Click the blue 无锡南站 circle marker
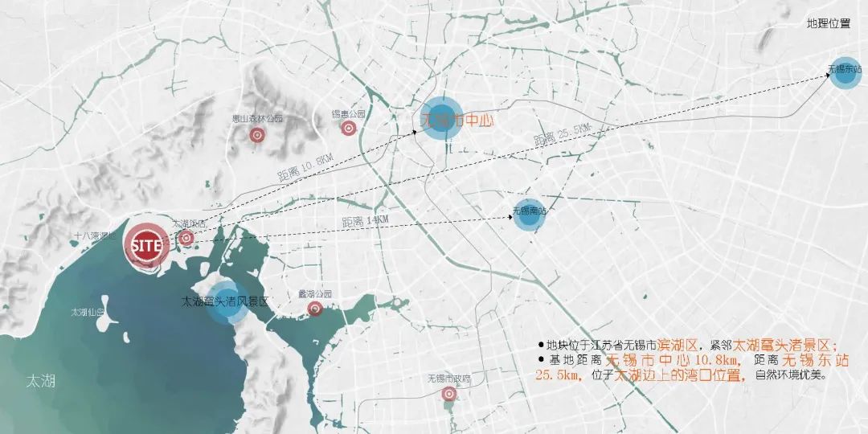Screen dimensions: 868x434 pos(529,215)
